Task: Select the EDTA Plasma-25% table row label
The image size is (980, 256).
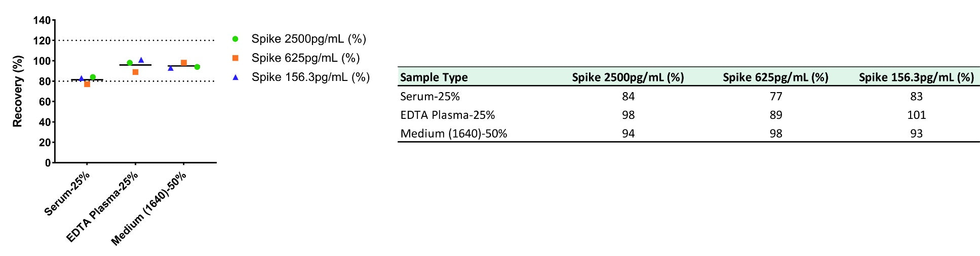Action: [x=448, y=115]
